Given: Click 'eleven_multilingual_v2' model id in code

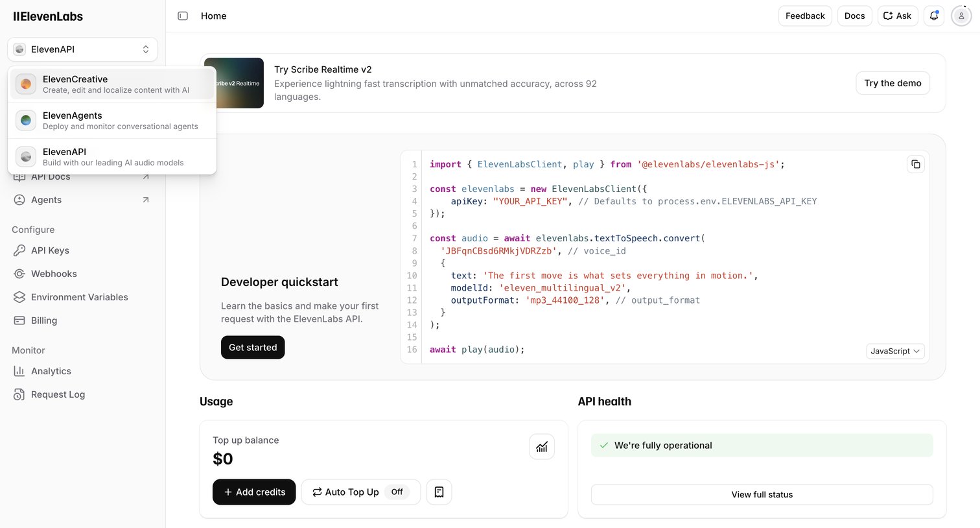Looking at the screenshot, I should coord(563,287).
